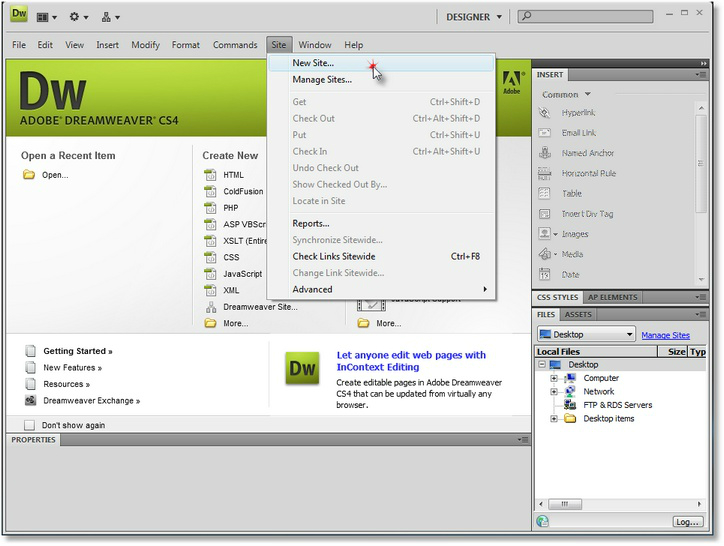Tick the Don't show again checkbox
Image resolution: width=724 pixels, height=546 pixels.
(x=29, y=425)
